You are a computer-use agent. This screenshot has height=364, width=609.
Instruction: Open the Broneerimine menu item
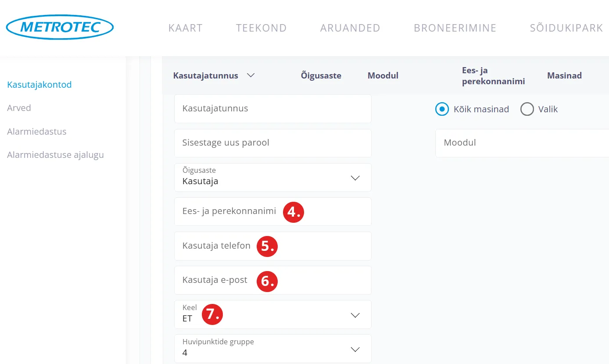click(x=455, y=28)
